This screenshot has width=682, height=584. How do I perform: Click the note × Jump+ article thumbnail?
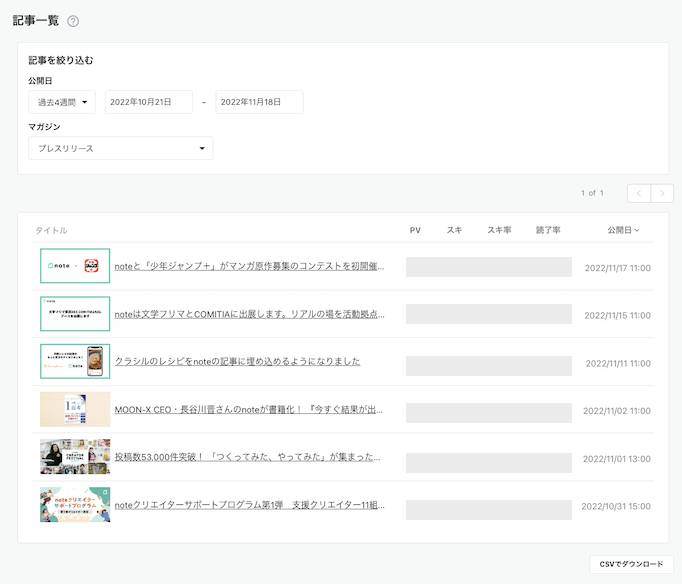coord(75,266)
